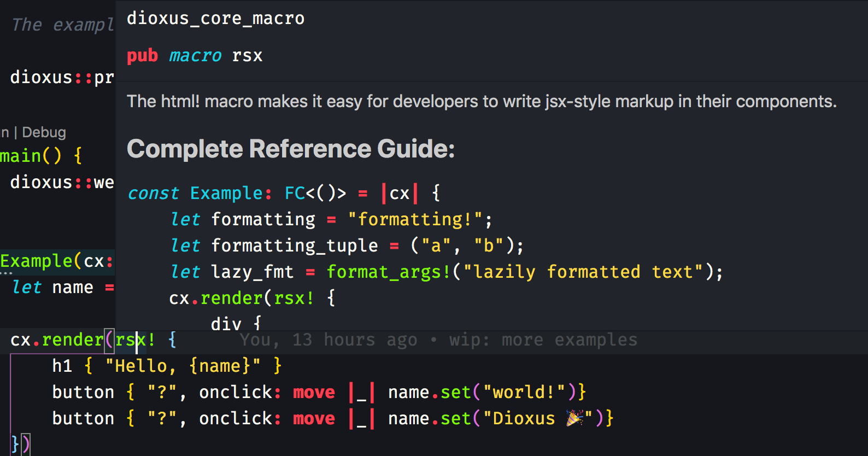Viewport: 868px width, 456px height.
Task: Click 'dioxus_core_macro' in the hover popup
Action: click(x=215, y=19)
